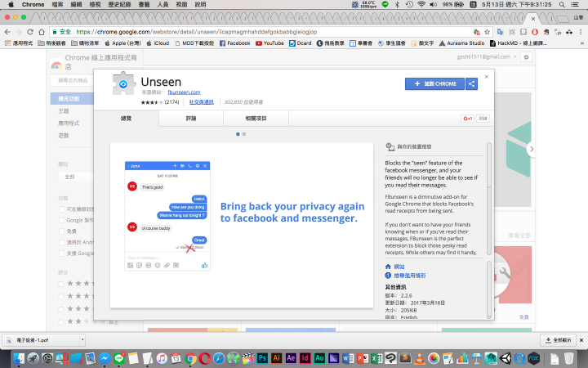Open the social and communication category link
Viewport: 588px width, 368px height.
202,102
